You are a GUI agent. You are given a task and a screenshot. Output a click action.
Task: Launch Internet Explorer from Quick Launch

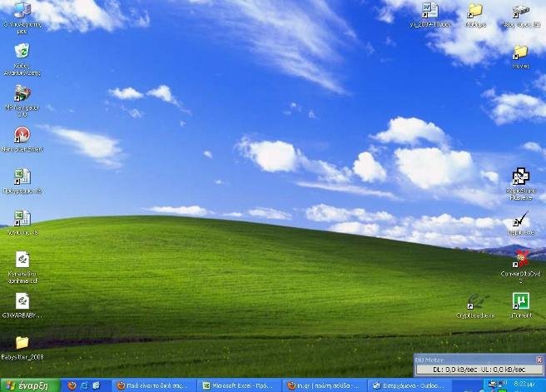click(x=84, y=385)
